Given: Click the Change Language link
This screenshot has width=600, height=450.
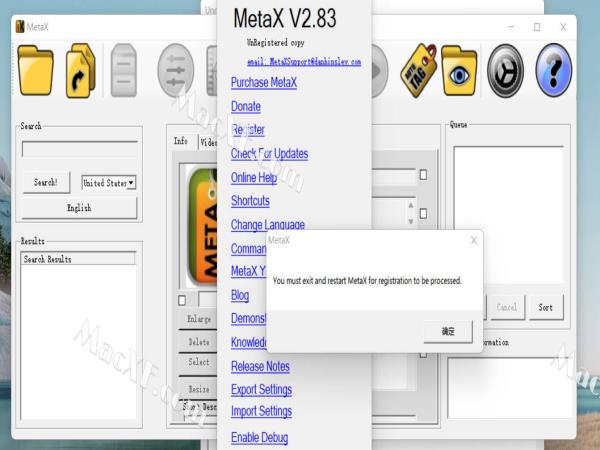Looking at the screenshot, I should [268, 225].
